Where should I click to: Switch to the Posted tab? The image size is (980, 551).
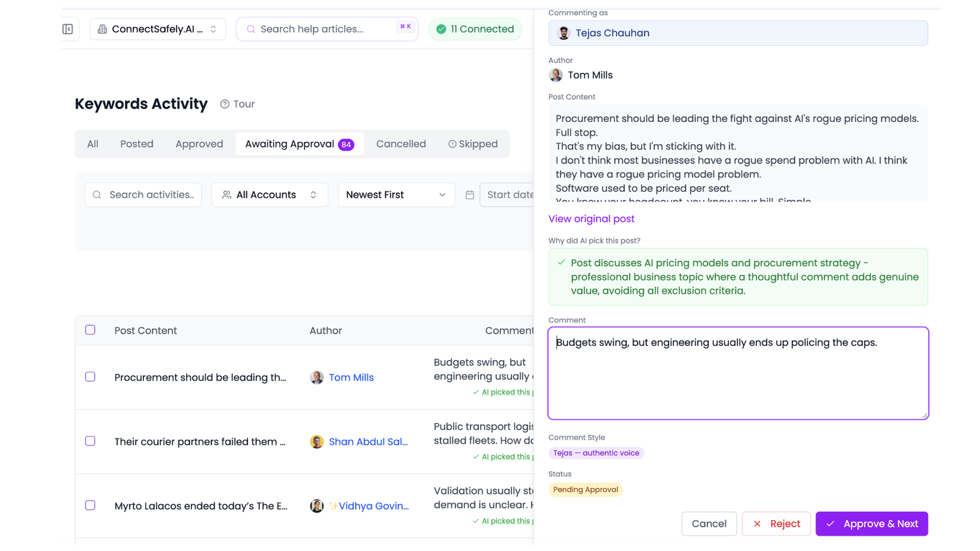pyautogui.click(x=137, y=144)
